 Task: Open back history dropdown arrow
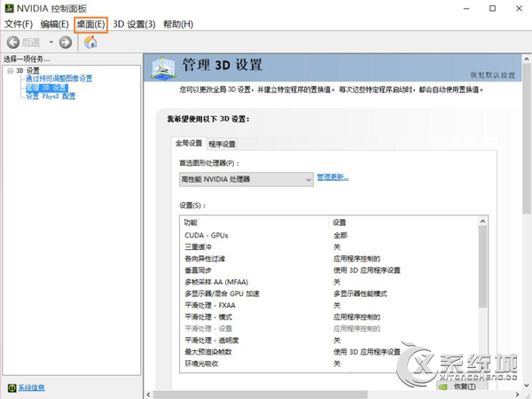pyautogui.click(x=51, y=43)
